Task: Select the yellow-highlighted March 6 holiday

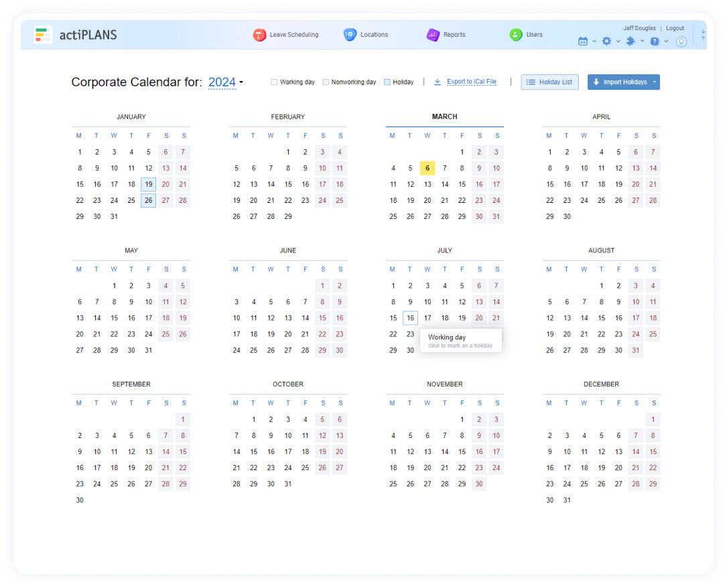Action: (x=427, y=167)
